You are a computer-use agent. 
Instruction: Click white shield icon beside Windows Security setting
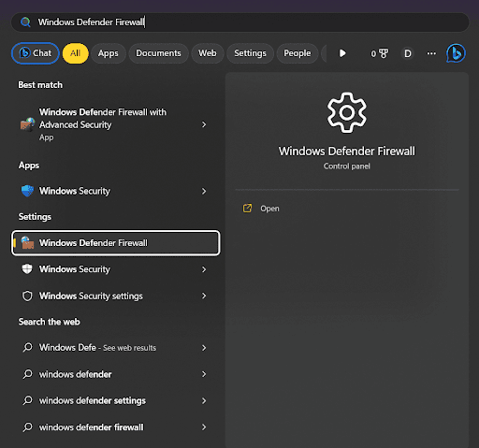tap(27, 269)
